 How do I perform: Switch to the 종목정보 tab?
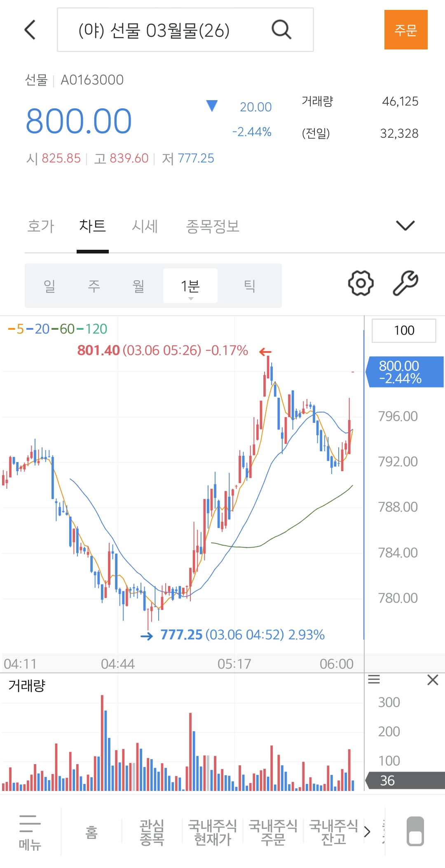[213, 226]
